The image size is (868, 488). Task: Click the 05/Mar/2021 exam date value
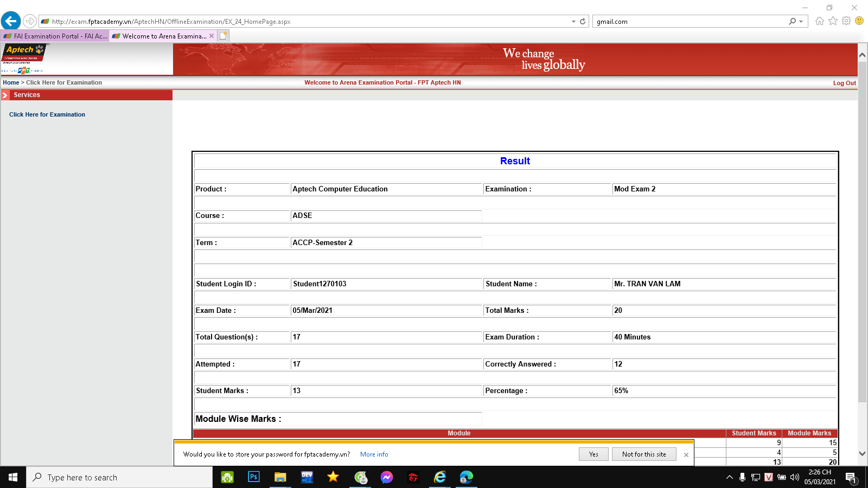point(312,311)
